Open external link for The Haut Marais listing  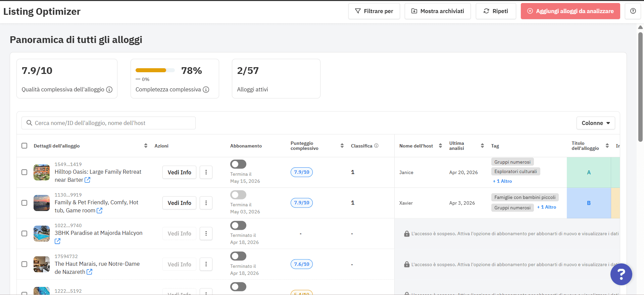[x=90, y=272]
